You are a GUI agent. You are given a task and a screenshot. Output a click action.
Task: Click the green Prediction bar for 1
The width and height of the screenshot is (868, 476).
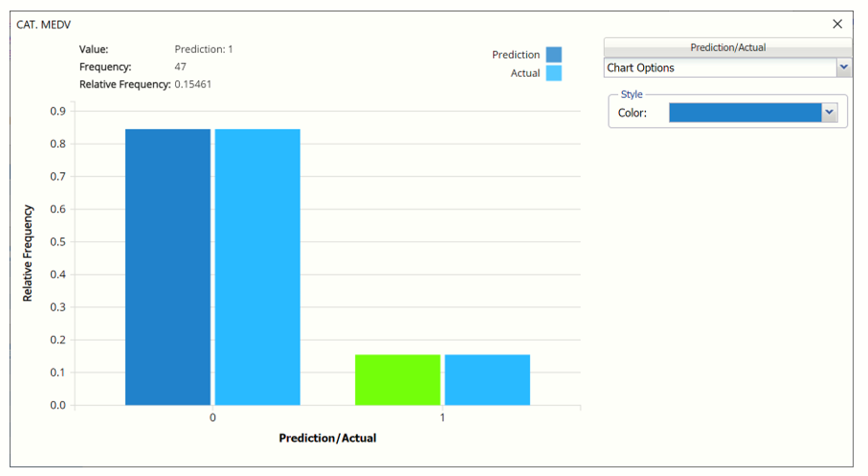click(x=397, y=379)
